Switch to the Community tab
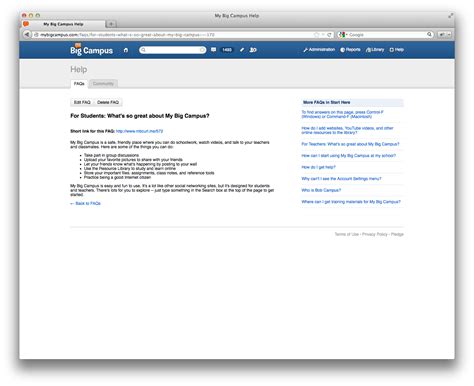Screen dimensions: 474x386 [103, 84]
